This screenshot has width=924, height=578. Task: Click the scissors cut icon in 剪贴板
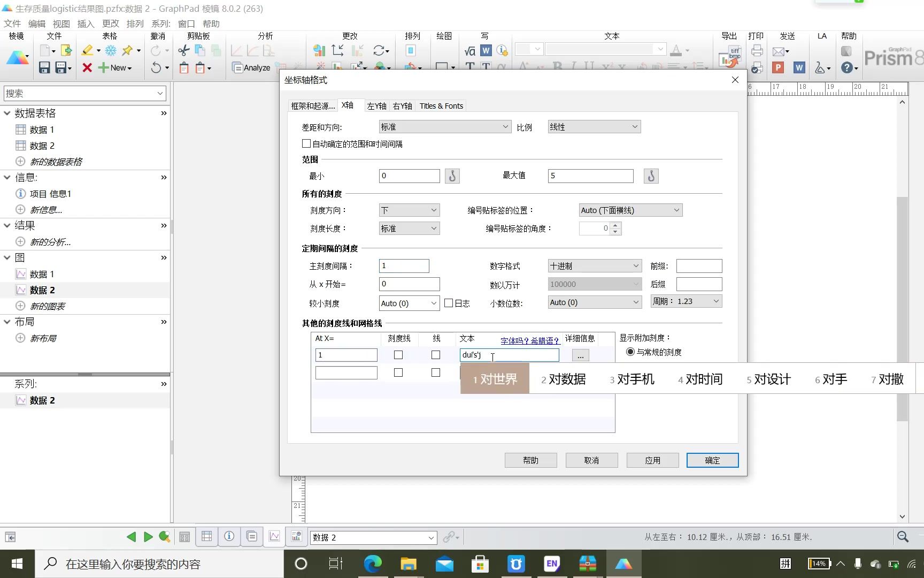[183, 50]
